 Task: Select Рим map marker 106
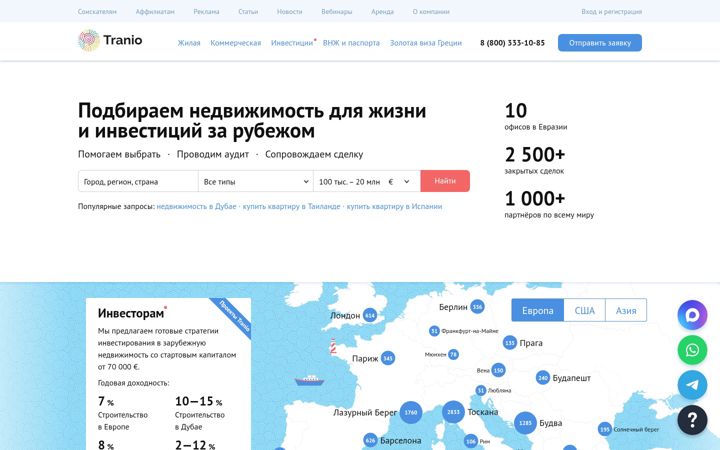(x=471, y=441)
